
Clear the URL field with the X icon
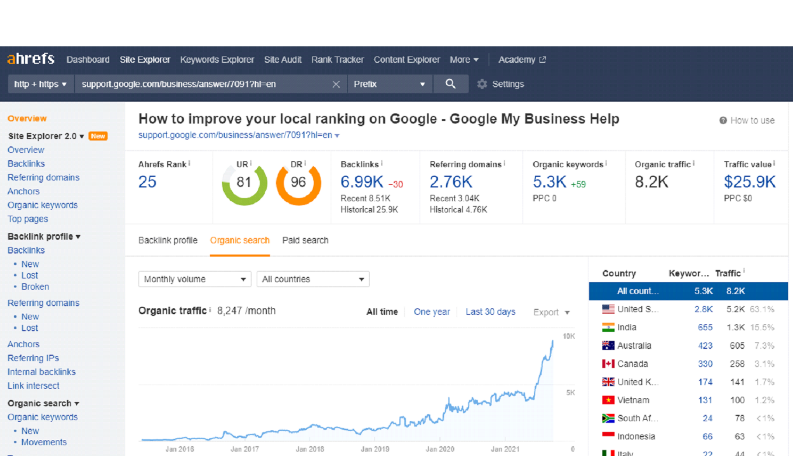(x=336, y=84)
